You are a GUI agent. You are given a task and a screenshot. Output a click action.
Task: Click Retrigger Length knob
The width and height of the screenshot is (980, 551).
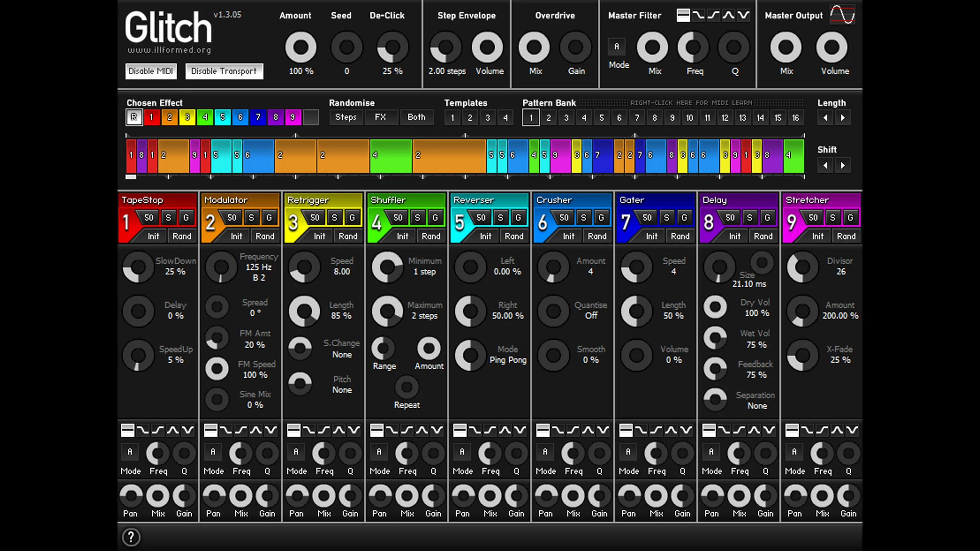[x=304, y=311]
